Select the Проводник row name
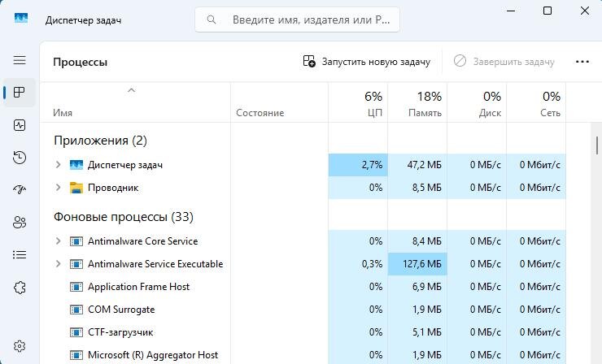The image size is (602, 364). point(113,188)
